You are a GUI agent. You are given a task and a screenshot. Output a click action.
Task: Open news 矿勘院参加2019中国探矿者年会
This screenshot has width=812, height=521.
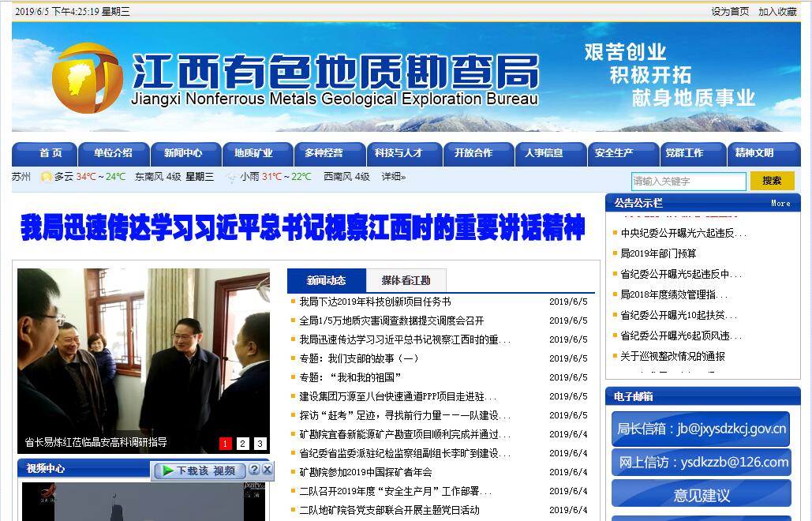(x=365, y=472)
